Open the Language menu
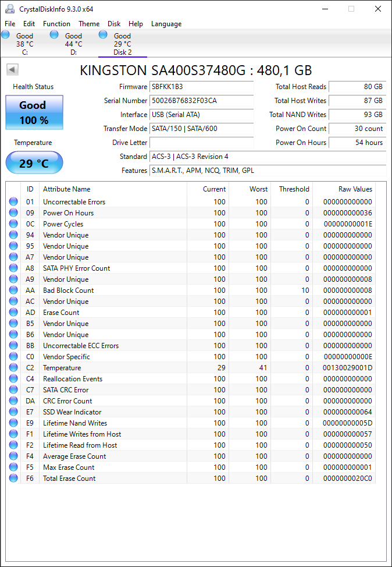 [166, 24]
